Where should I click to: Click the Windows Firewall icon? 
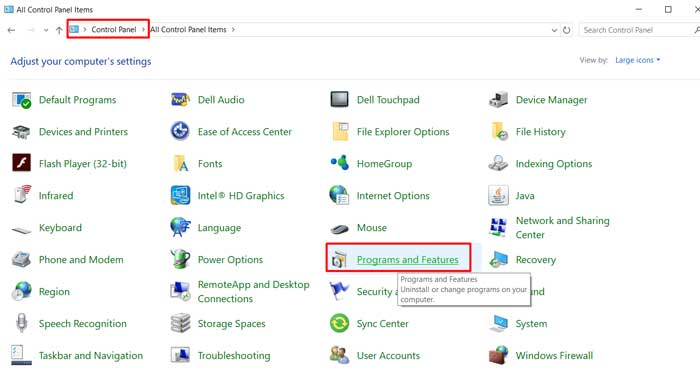(498, 355)
